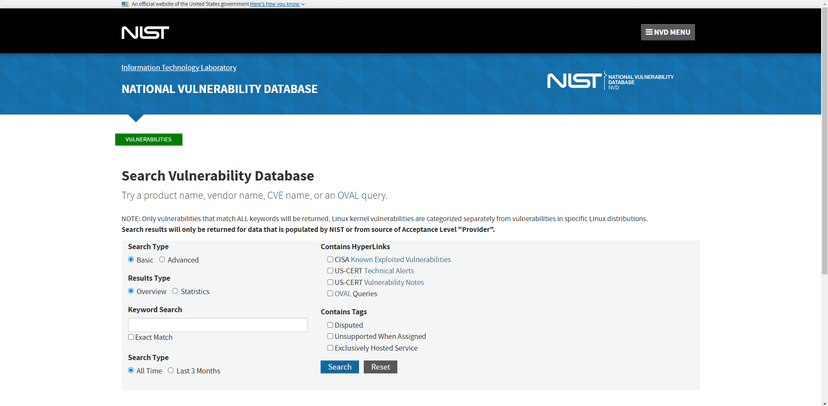828x406 pixels.
Task: Click the NIST logo in the black header
Action: (x=145, y=33)
